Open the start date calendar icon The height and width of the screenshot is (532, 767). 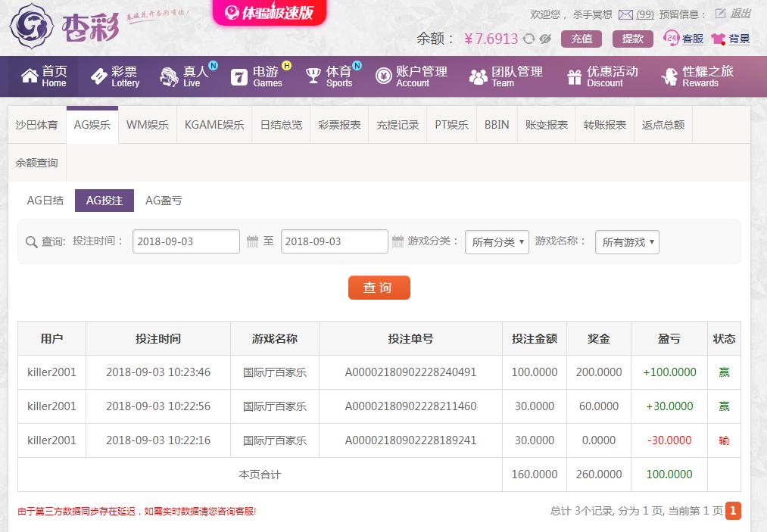coord(252,241)
